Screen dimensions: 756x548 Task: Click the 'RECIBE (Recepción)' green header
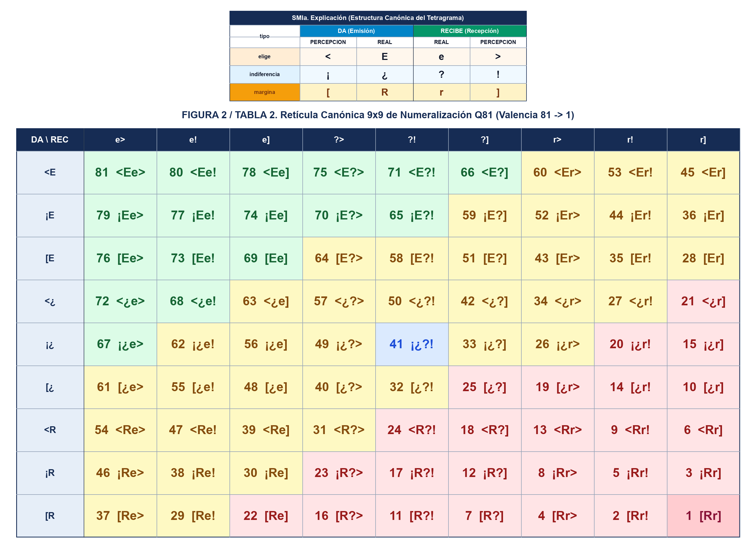point(470,31)
